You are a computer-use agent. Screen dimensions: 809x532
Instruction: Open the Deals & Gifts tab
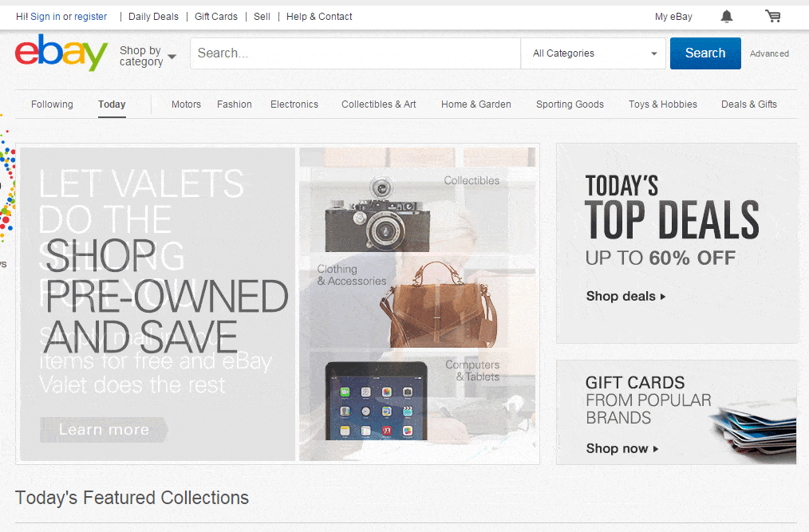[748, 104]
